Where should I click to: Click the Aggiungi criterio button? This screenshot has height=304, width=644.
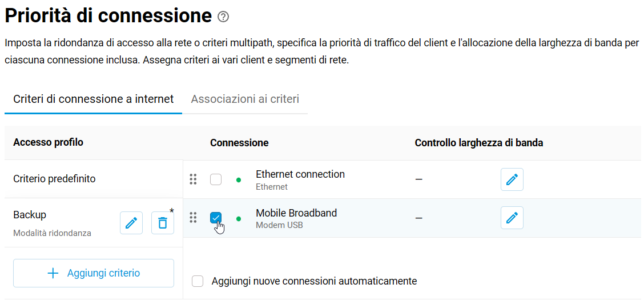pyautogui.click(x=94, y=273)
